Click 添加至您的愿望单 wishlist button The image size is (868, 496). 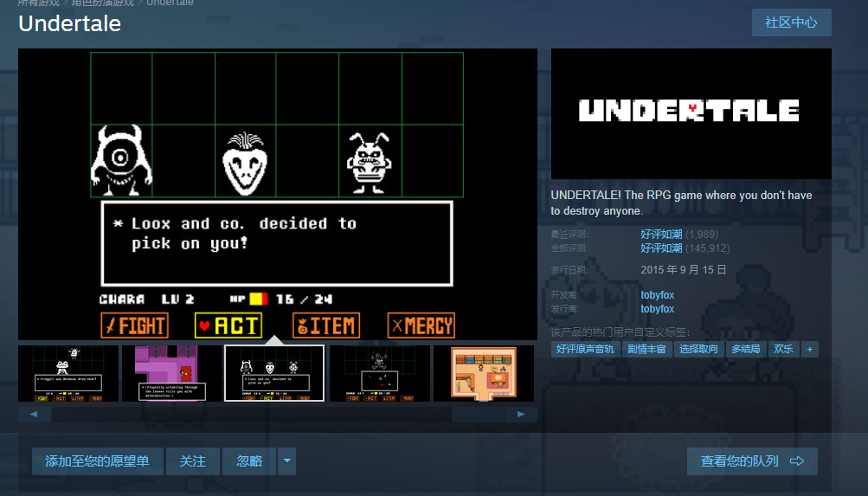98,461
